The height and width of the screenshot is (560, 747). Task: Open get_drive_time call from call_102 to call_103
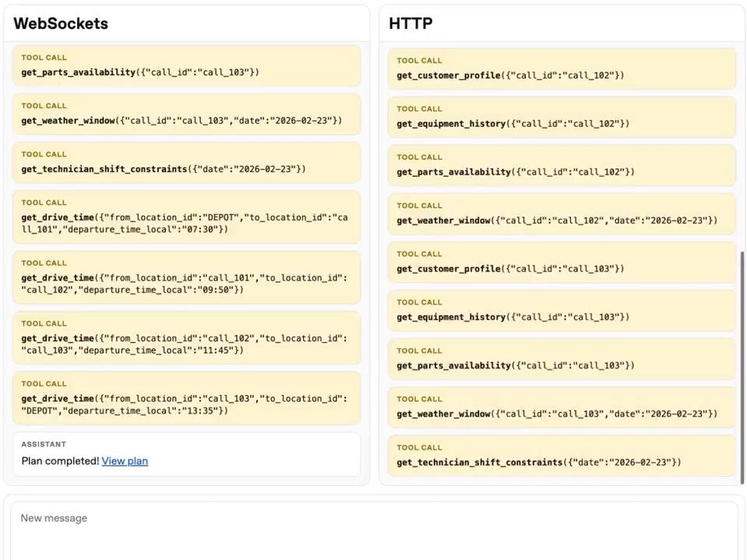[x=186, y=337]
